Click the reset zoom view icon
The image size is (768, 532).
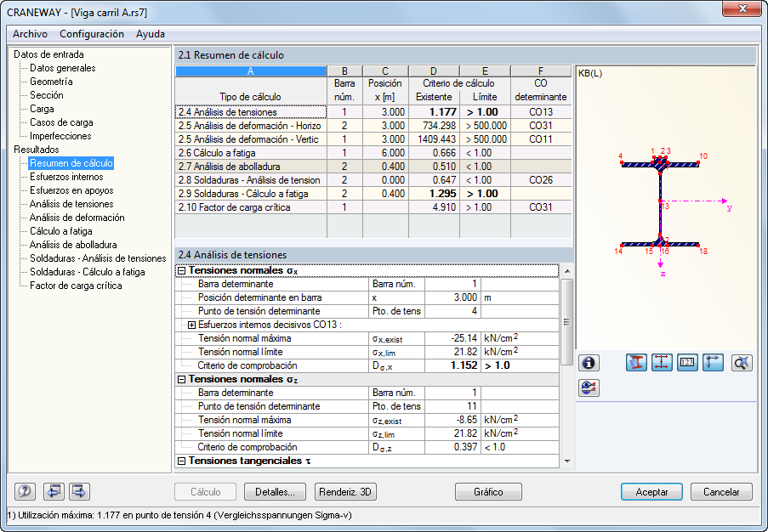pyautogui.click(x=742, y=363)
